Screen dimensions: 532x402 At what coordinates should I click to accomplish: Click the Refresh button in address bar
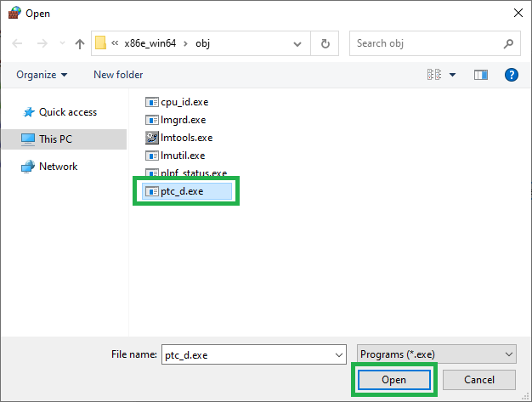tap(325, 43)
